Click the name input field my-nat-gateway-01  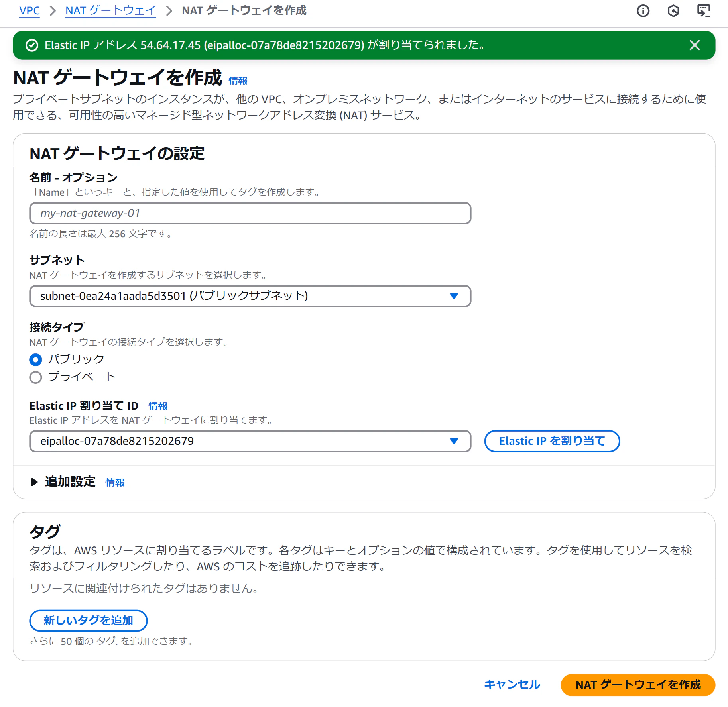pos(250,213)
